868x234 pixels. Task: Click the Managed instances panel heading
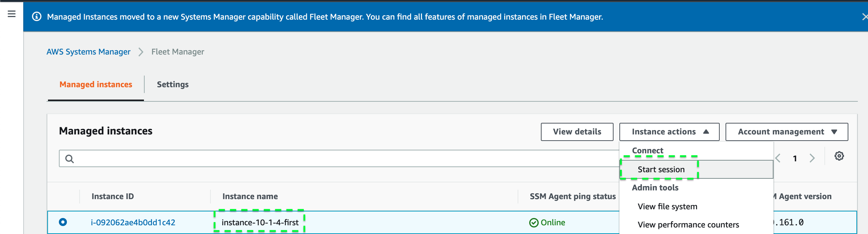click(106, 131)
